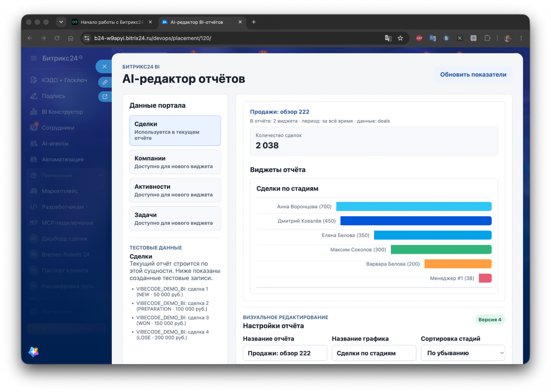Image resolution: width=551 pixels, height=392 pixels.
Task: Select the Компании data card
Action: click(175, 162)
